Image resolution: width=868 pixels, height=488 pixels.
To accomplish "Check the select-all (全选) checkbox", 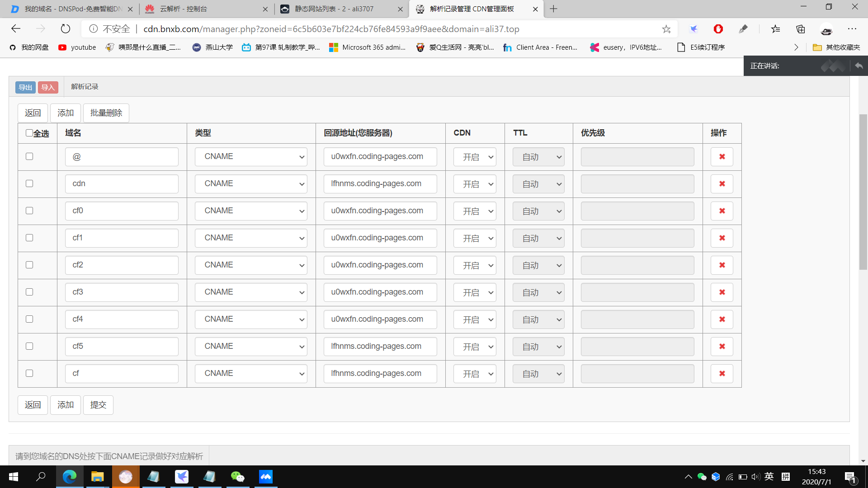I will pyautogui.click(x=29, y=133).
